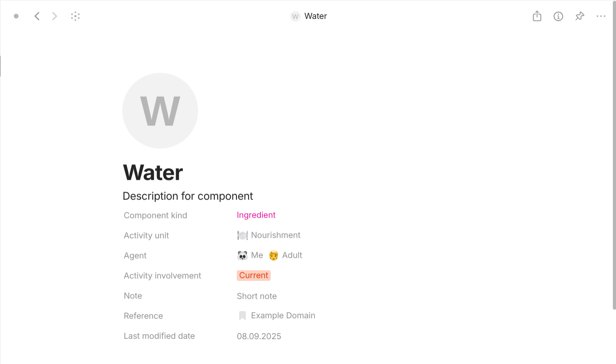Image resolution: width=616 pixels, height=364 pixels.
Task: Select the Current activity involvement tag
Action: click(254, 275)
